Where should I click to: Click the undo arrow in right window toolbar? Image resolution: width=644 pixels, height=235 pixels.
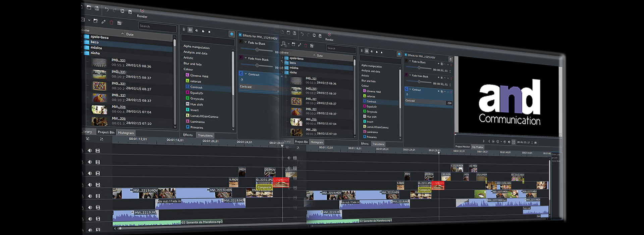(x=302, y=34)
